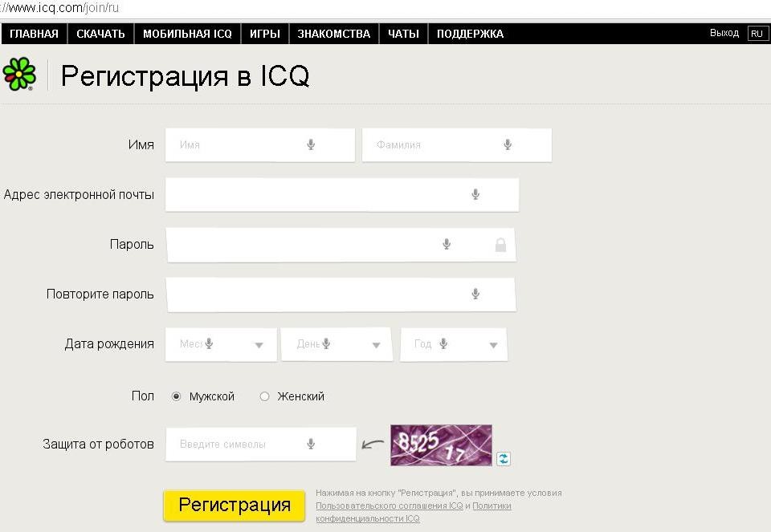Viewport: 771px width, 532px height.
Task: Select Женский gender radio button
Action: click(x=264, y=396)
